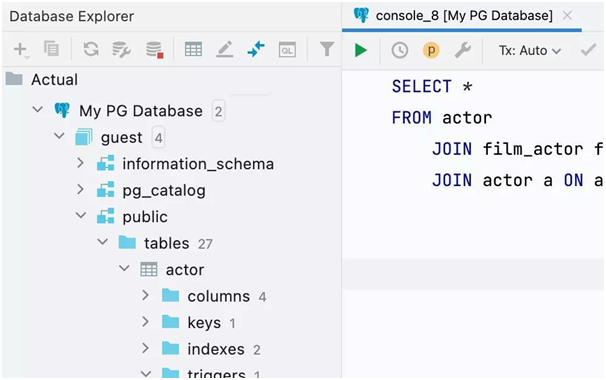
Task: Click the highlighted empty editor line
Action: [473, 274]
